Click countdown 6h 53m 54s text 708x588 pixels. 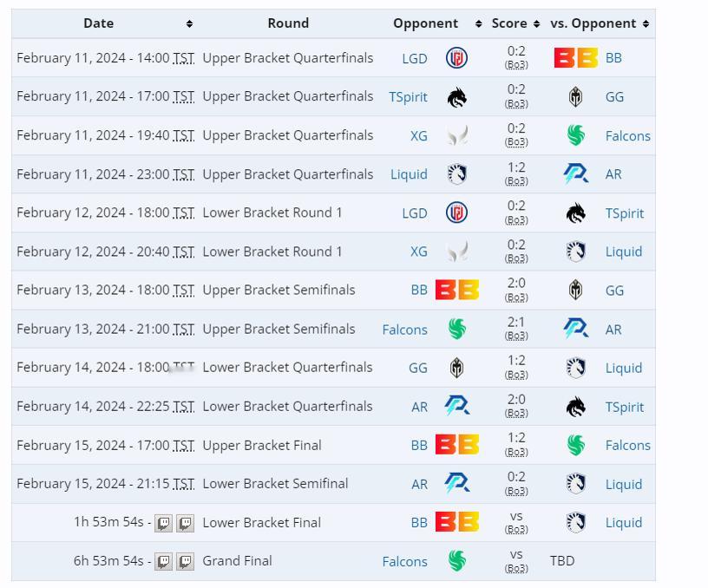pyautogui.click(x=108, y=561)
